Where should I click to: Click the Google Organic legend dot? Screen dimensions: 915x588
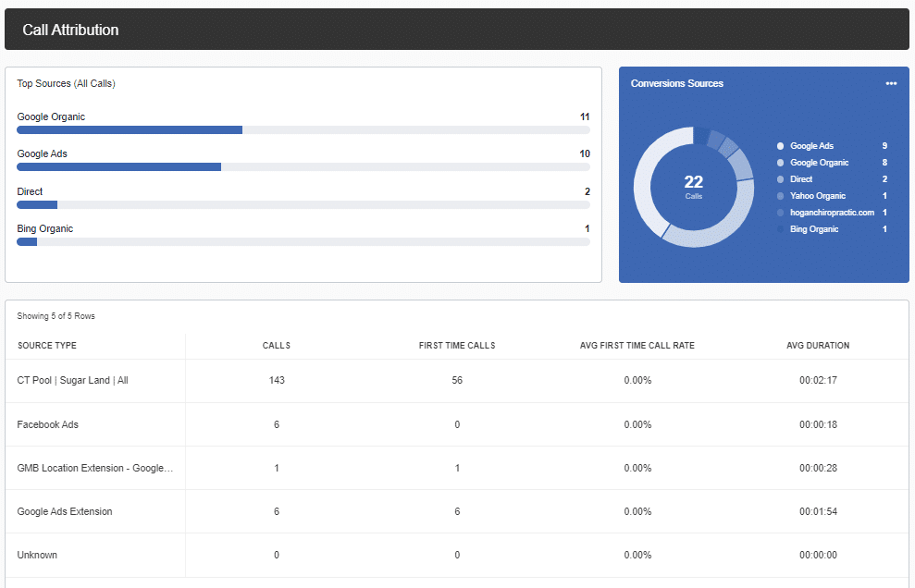[780, 163]
